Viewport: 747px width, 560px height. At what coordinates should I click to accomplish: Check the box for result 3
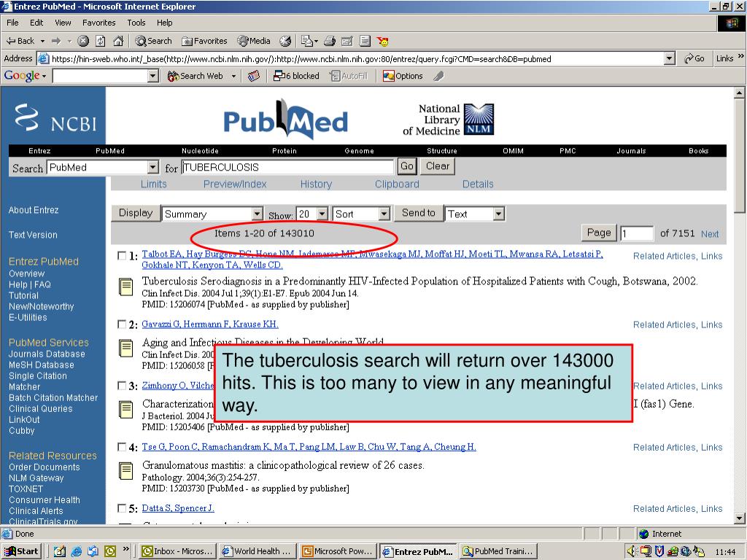point(122,385)
